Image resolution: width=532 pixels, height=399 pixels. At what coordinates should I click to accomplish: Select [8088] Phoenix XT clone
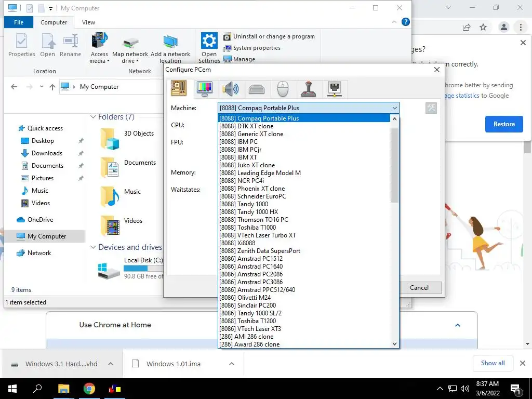pos(304,188)
